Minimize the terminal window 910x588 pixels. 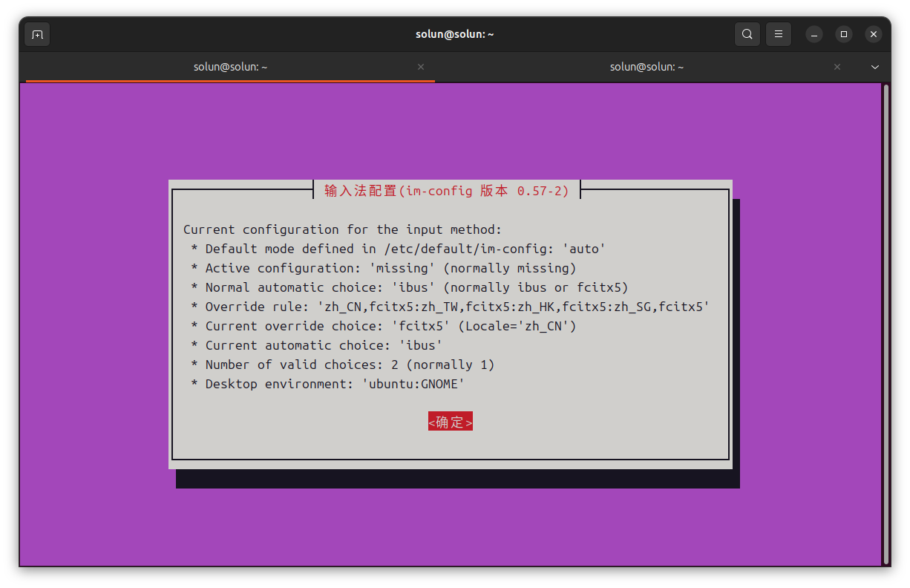tap(814, 34)
